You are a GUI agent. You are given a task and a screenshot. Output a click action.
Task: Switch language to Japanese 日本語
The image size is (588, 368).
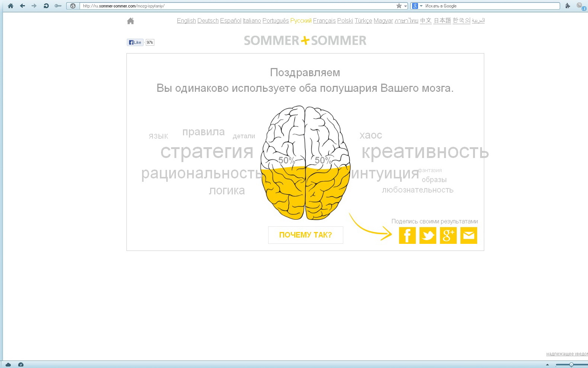442,21
